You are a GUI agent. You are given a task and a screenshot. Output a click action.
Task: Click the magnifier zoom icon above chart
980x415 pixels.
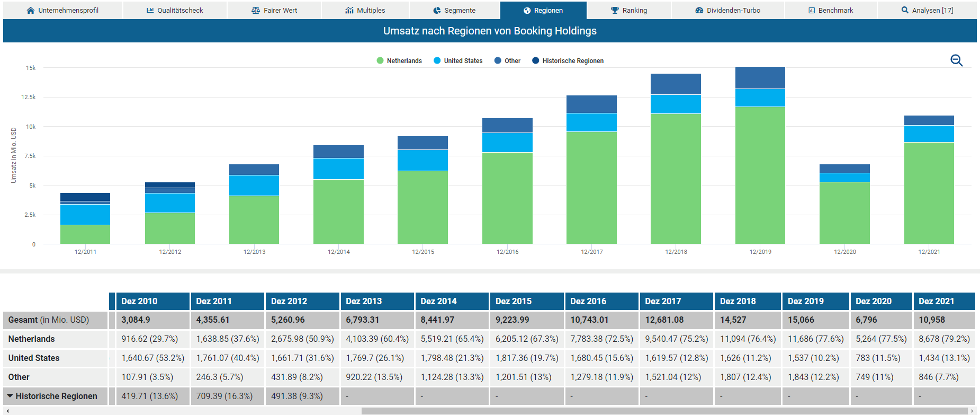tap(956, 60)
